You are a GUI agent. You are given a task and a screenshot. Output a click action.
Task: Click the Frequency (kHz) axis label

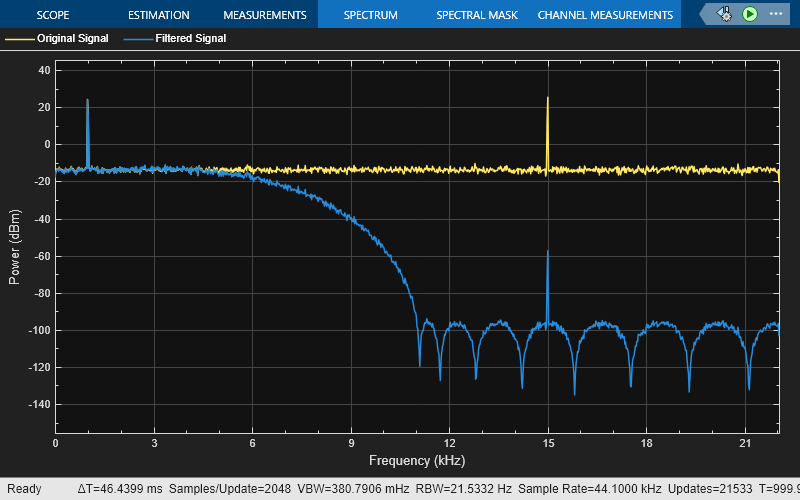pyautogui.click(x=416, y=461)
